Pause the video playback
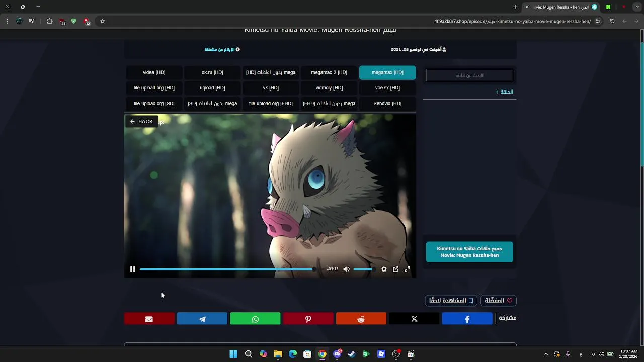Screen dimensions: 644x362 pos(133,269)
